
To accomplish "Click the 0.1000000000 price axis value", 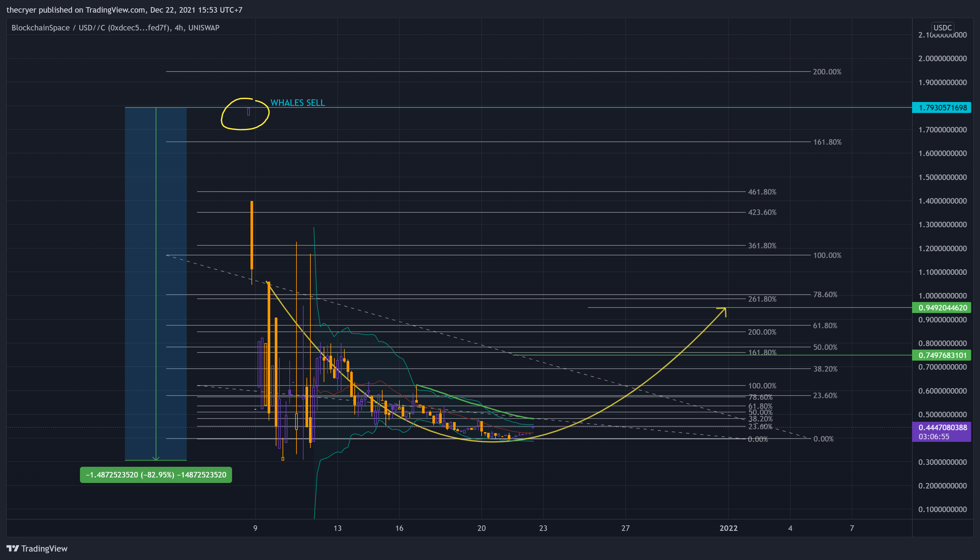I will coord(942,510).
